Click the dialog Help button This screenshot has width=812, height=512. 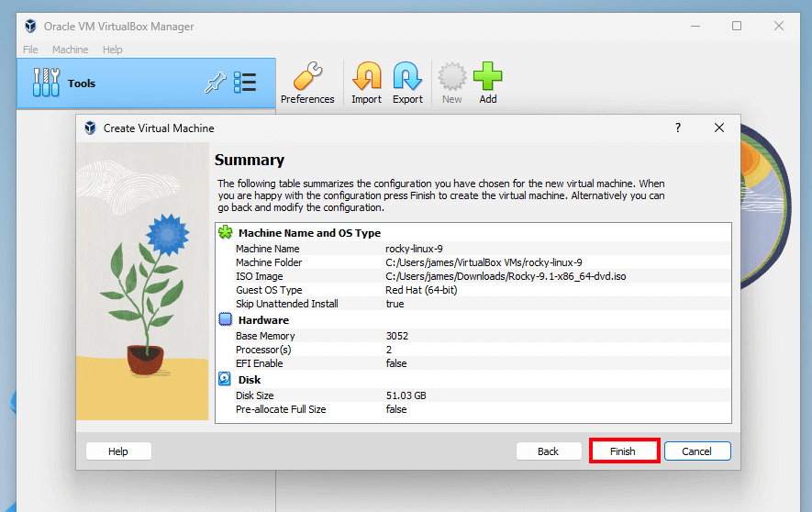coord(118,451)
